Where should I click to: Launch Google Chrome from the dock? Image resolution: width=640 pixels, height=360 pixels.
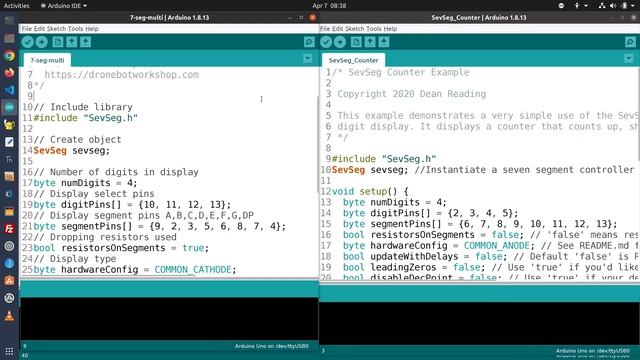pyautogui.click(x=9, y=56)
